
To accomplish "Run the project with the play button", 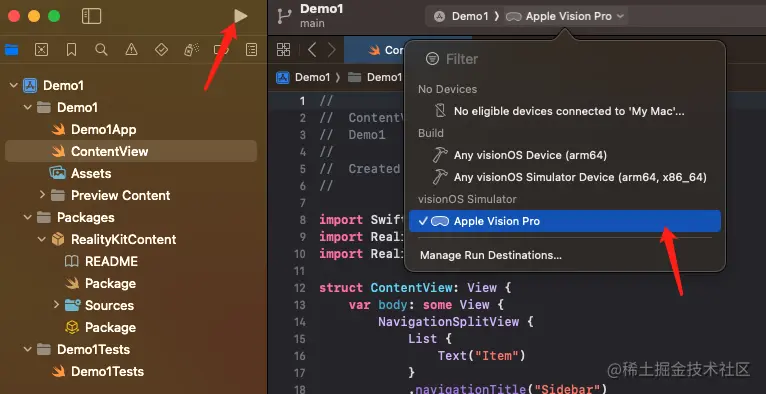I will click(240, 16).
